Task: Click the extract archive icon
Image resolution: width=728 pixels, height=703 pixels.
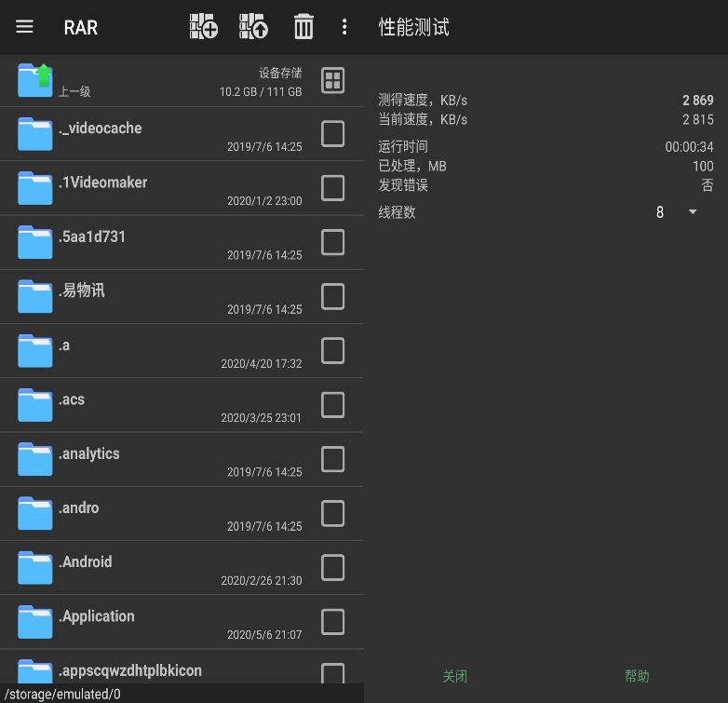Action: pyautogui.click(x=253, y=26)
